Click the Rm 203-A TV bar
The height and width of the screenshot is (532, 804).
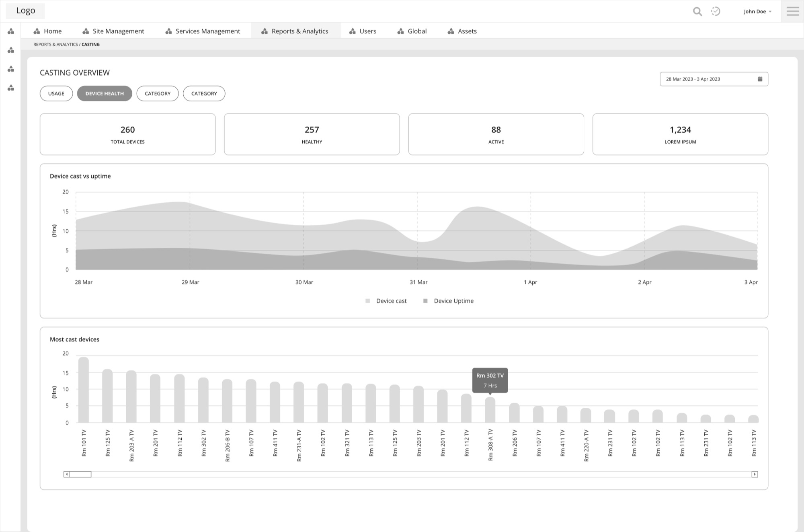(x=131, y=396)
